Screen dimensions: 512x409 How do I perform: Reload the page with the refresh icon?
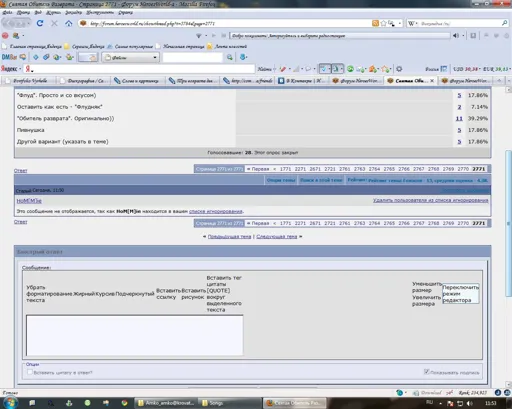coord(40,23)
